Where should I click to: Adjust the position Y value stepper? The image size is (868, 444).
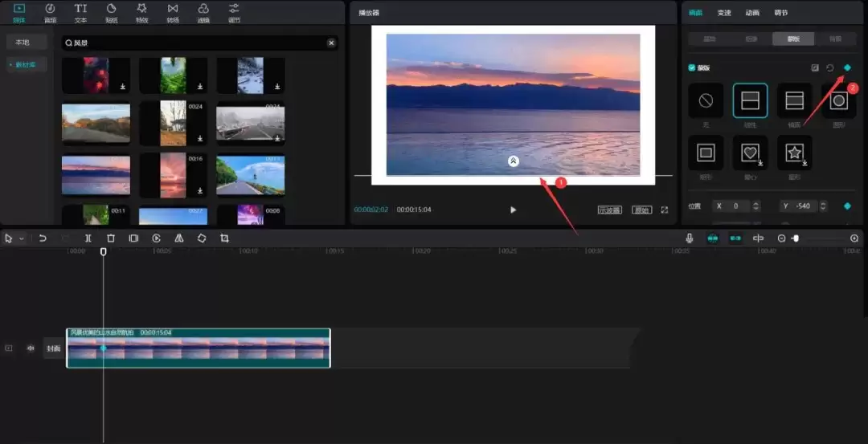click(822, 206)
